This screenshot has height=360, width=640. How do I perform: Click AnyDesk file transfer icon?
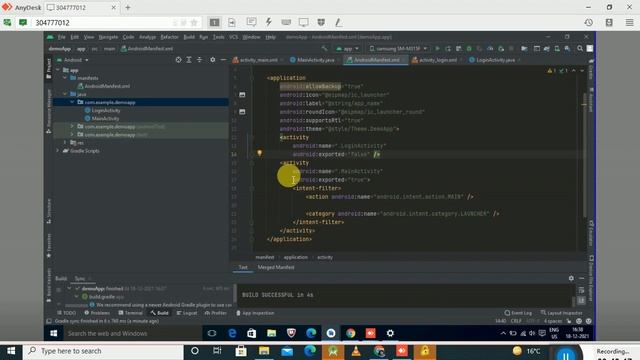[232, 22]
